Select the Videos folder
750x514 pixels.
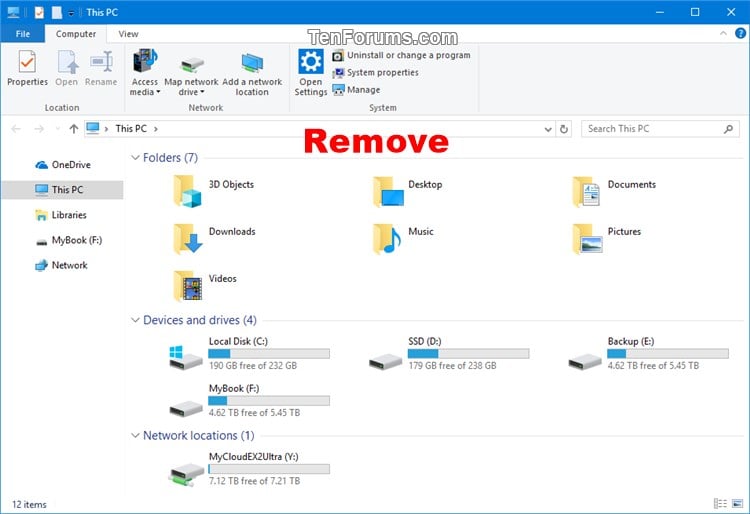point(205,285)
